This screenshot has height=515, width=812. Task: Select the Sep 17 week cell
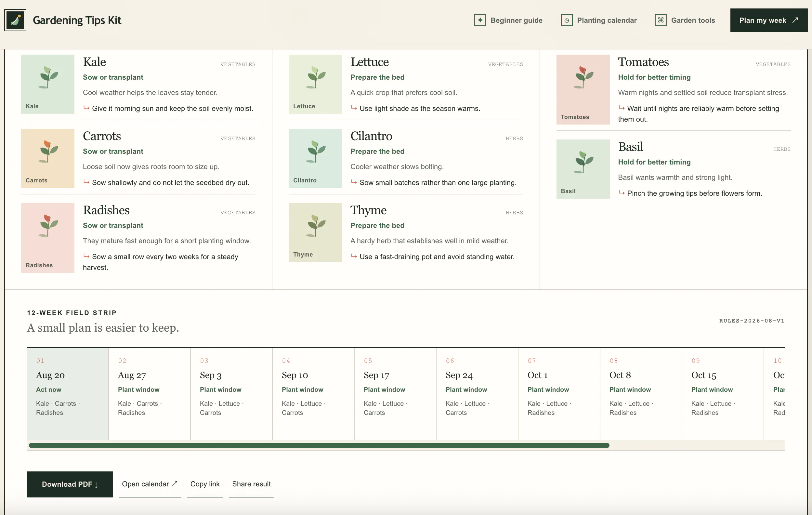(x=396, y=394)
